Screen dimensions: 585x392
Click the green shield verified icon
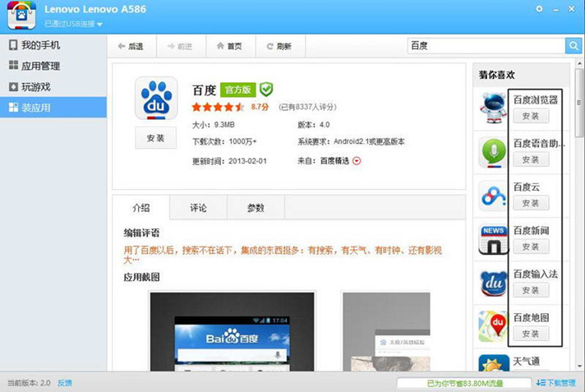(x=266, y=90)
